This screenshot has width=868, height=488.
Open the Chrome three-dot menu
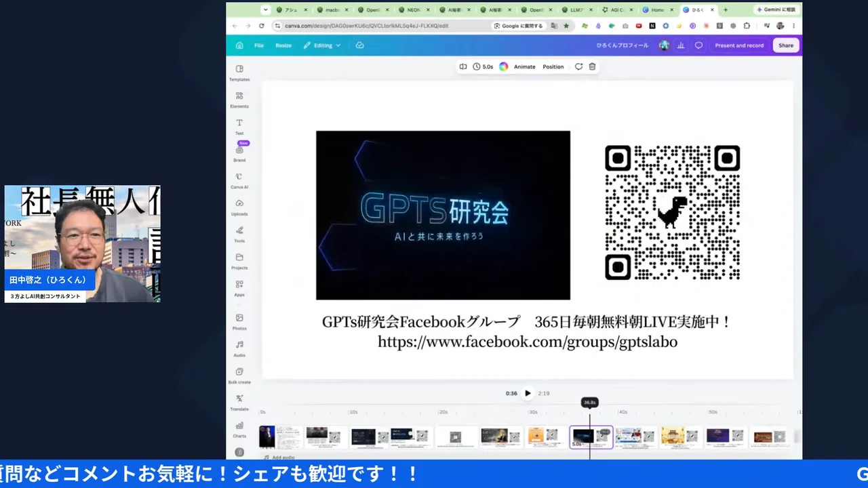click(793, 26)
